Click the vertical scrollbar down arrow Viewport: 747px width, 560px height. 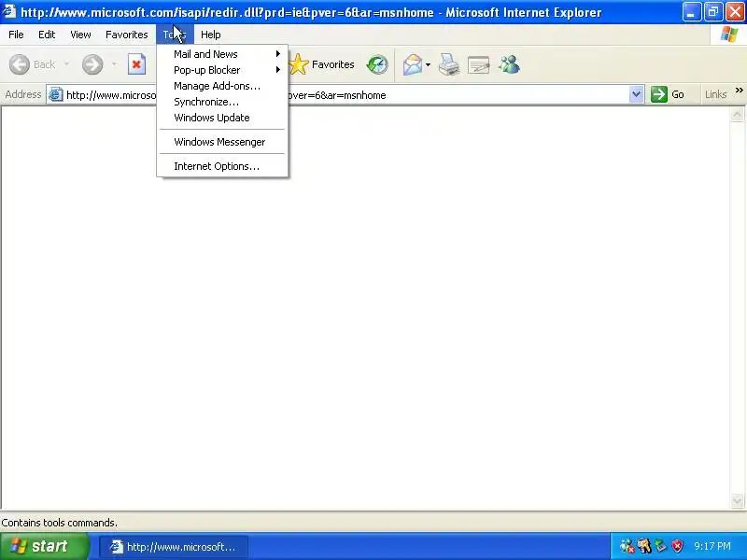(x=737, y=500)
